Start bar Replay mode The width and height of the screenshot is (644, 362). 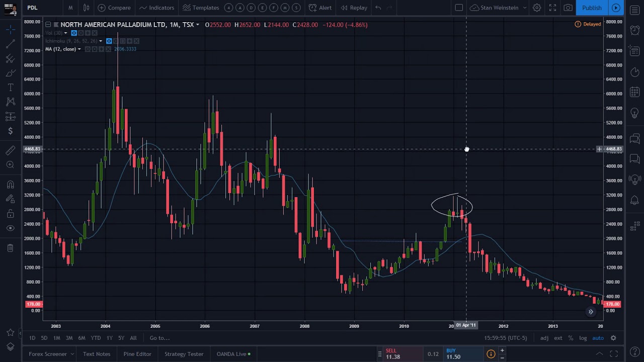pos(354,8)
